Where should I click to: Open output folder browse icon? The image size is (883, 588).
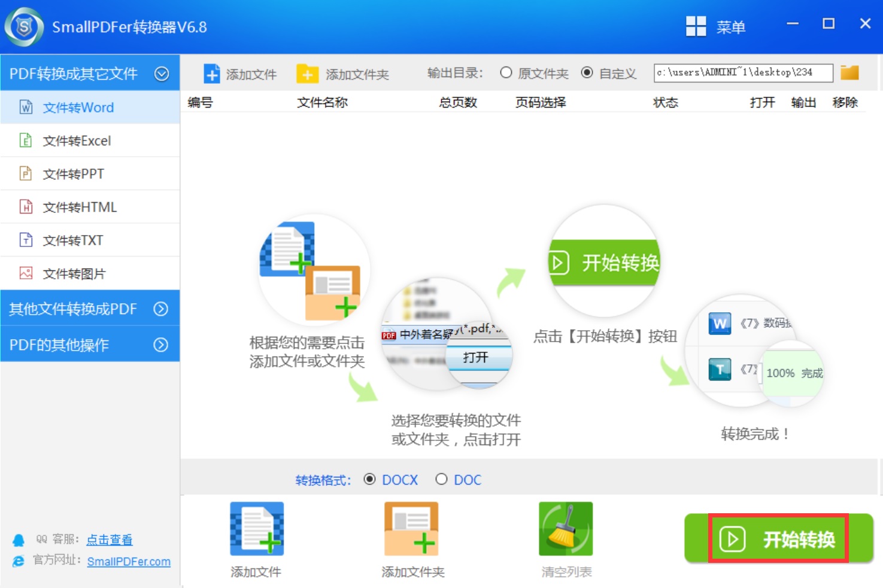[849, 73]
